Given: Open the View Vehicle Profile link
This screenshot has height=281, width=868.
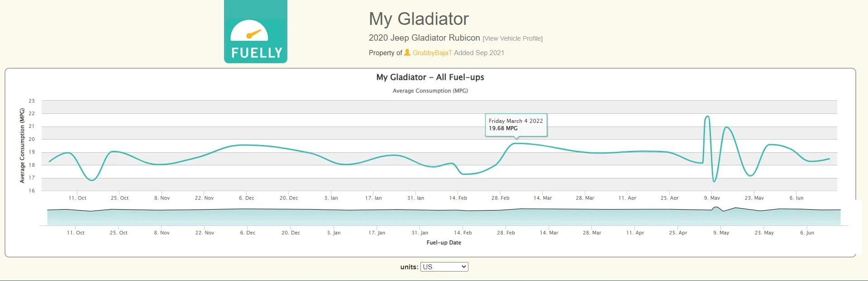Looking at the screenshot, I should click(x=512, y=38).
